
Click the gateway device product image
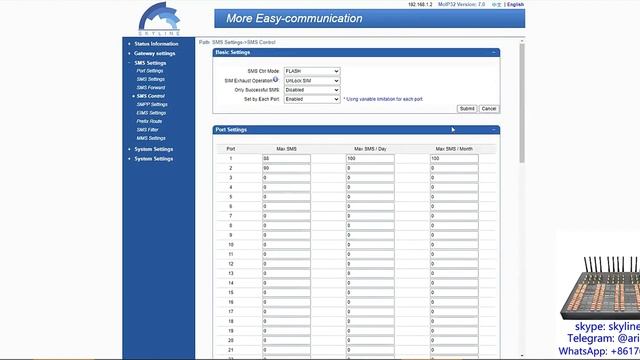tap(600, 288)
